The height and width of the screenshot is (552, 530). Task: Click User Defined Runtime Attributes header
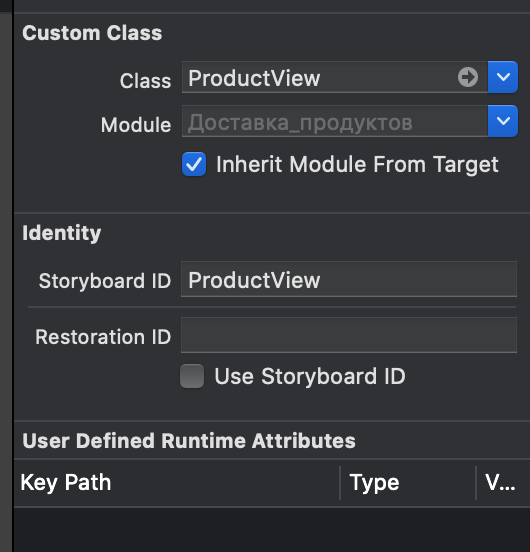(189, 441)
